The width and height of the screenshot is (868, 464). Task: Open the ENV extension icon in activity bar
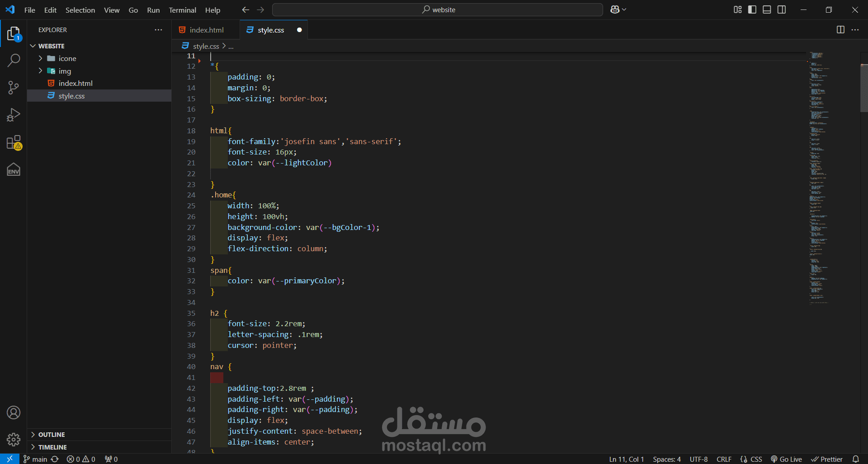[x=14, y=169]
